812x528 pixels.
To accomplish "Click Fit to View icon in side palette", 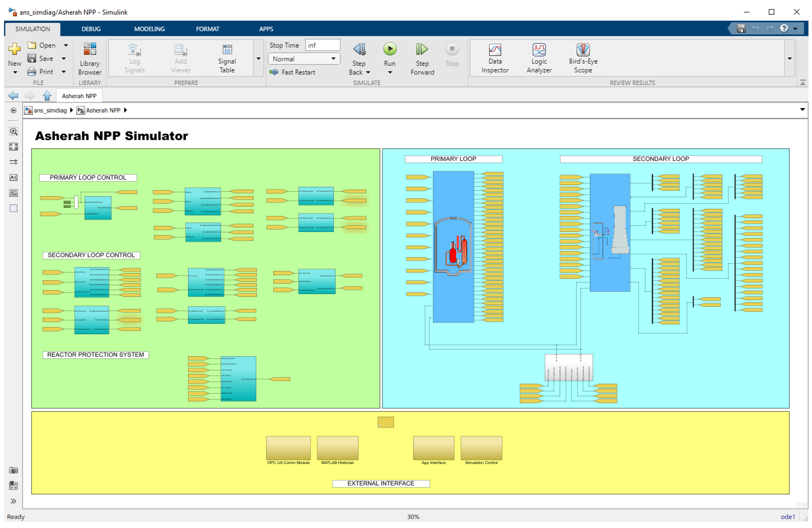I will click(14, 147).
